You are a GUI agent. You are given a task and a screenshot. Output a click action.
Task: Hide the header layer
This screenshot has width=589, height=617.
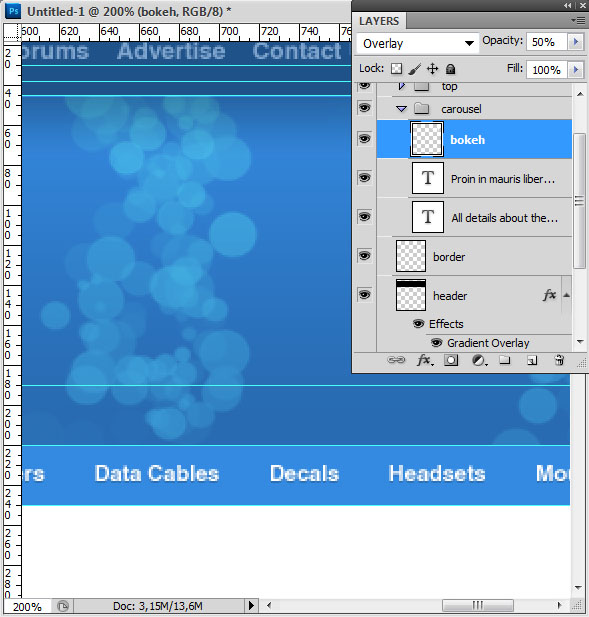click(x=364, y=294)
